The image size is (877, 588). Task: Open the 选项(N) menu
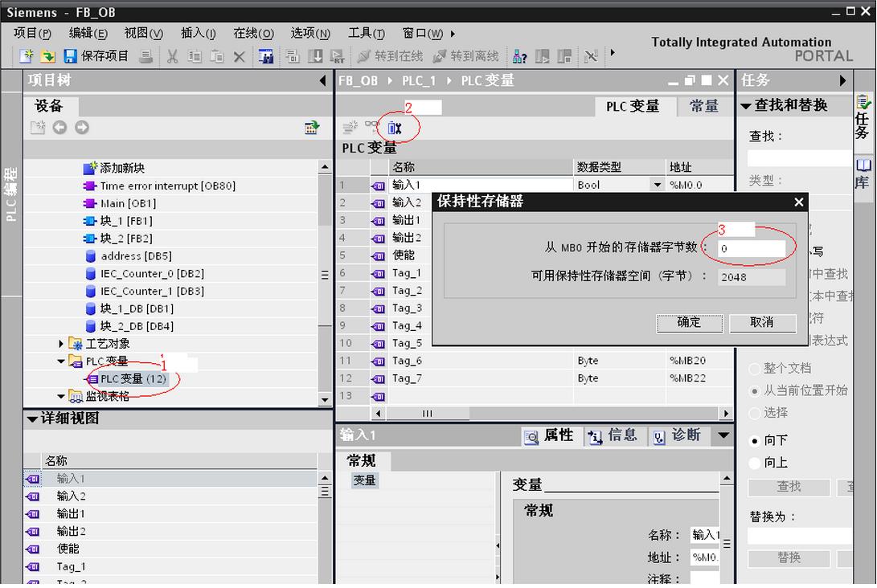coord(310,34)
